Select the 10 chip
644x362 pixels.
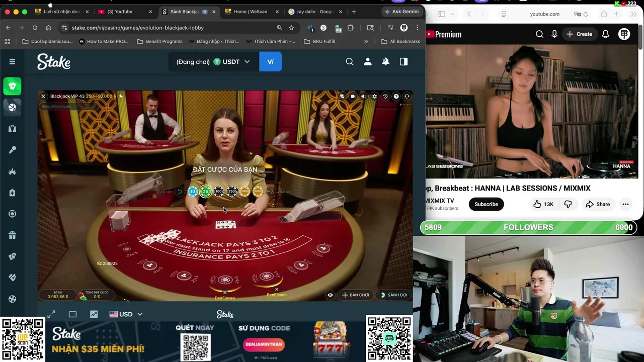(x=193, y=192)
